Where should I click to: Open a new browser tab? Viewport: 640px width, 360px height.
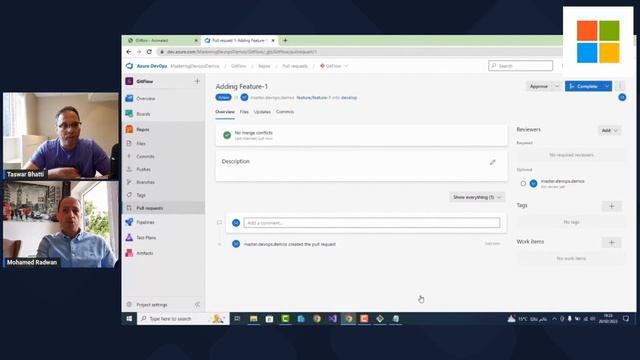click(285, 40)
